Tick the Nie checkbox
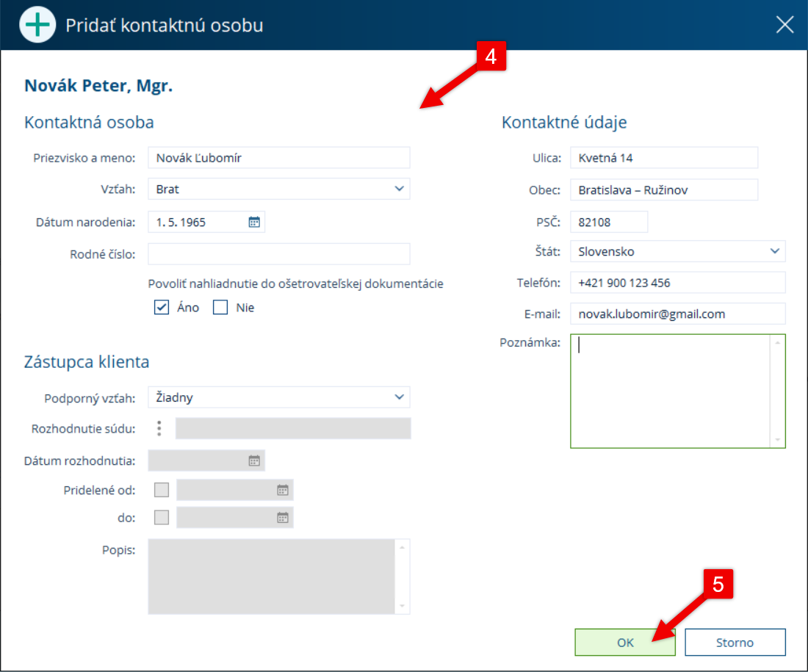The image size is (808, 672). [x=220, y=307]
